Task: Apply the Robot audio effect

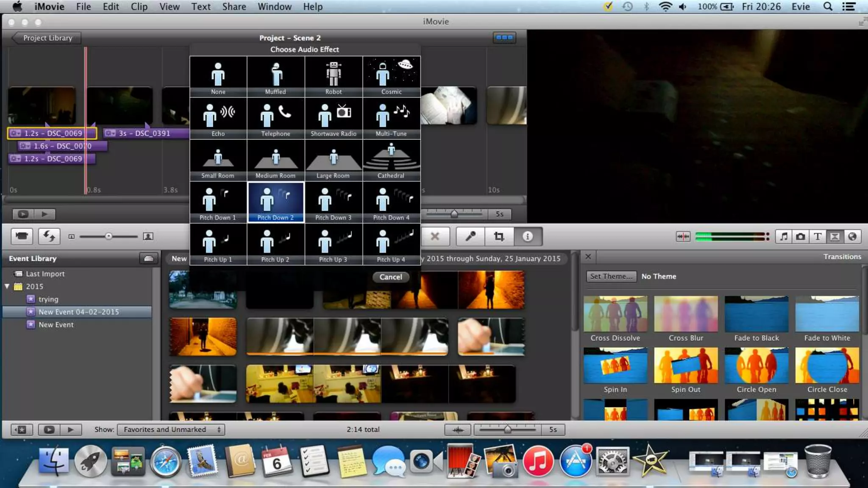Action: pyautogui.click(x=334, y=77)
